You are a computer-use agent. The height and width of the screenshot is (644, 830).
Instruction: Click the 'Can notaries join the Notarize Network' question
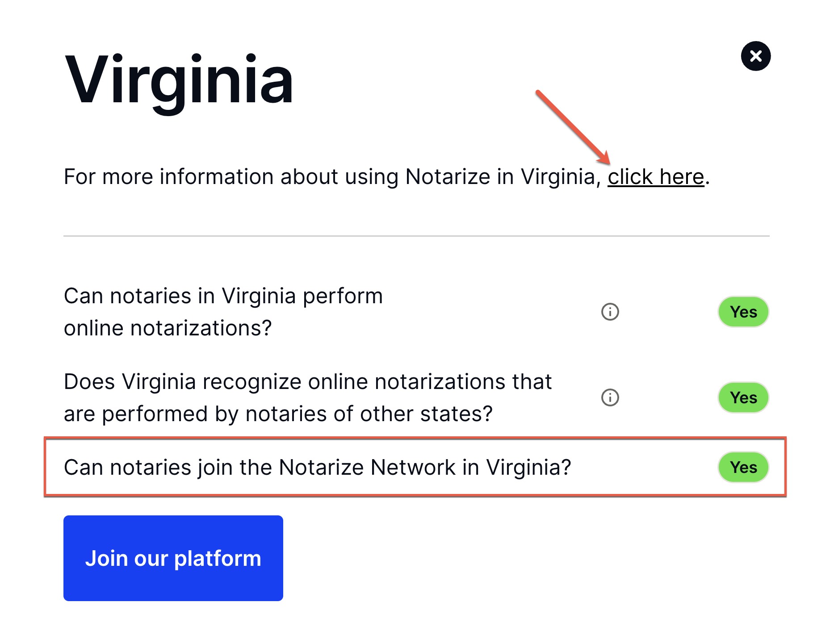(x=318, y=468)
